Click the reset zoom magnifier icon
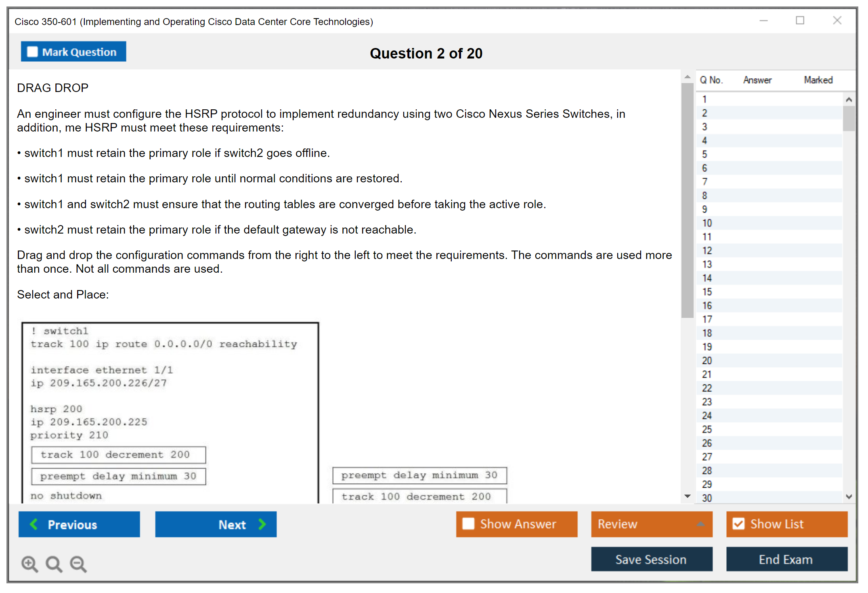 [x=54, y=564]
